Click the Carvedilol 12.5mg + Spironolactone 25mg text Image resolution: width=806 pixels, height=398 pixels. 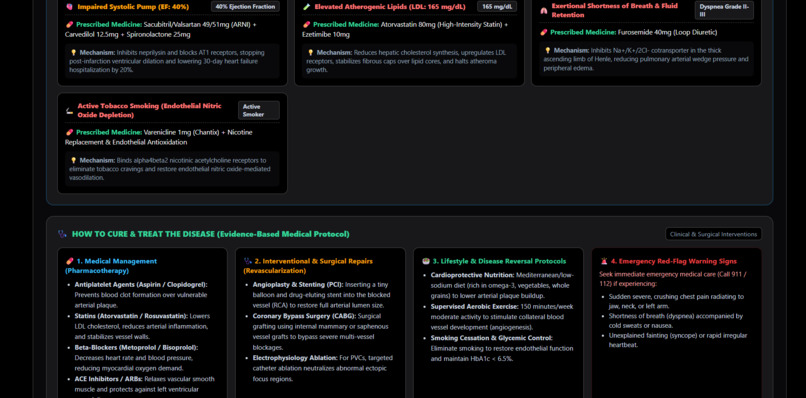(127, 34)
